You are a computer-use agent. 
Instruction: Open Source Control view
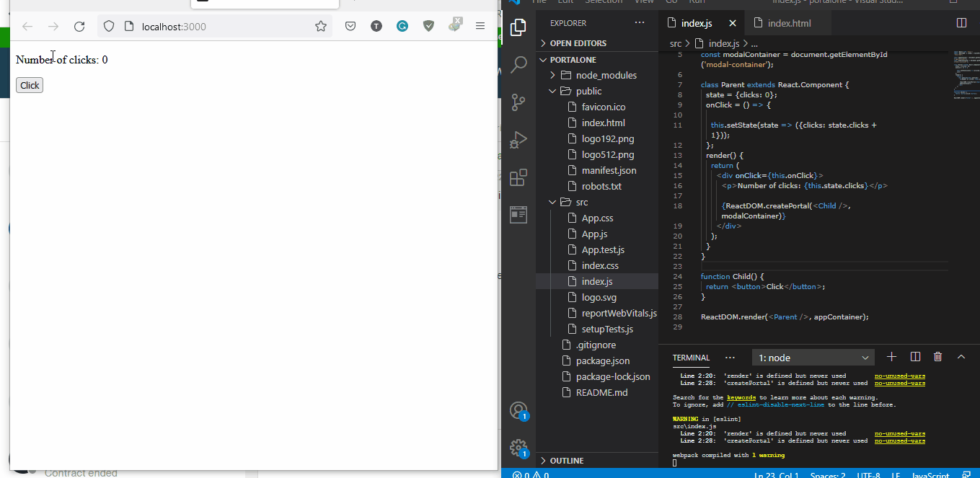[x=518, y=102]
